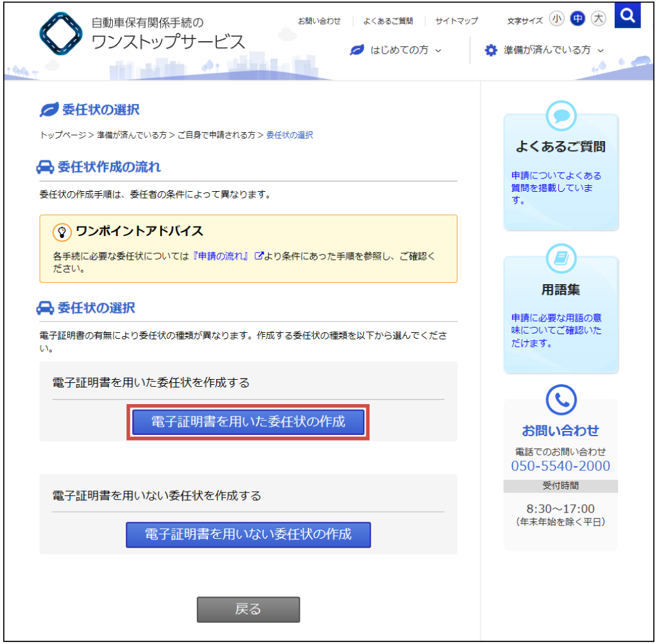Click the ワンポイントアドバイス heading
Viewport: 657px width, 644px height.
tap(139, 231)
